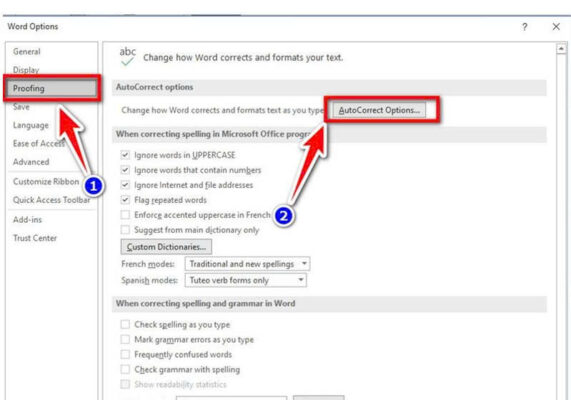571x400 pixels.
Task: Enable Suggest from main dictionary only
Action: click(125, 230)
